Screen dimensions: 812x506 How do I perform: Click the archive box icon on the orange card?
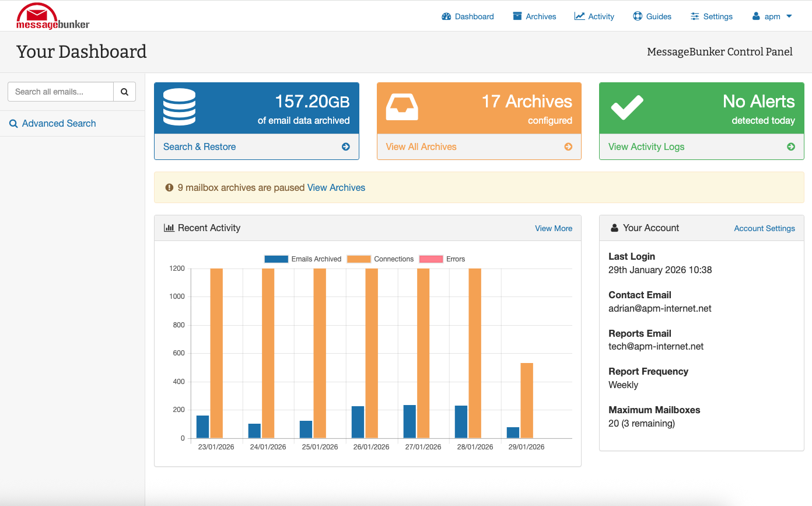(402, 107)
